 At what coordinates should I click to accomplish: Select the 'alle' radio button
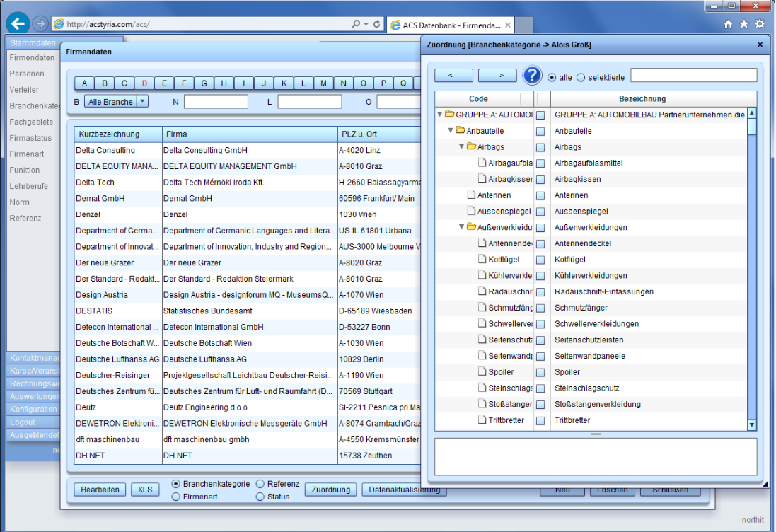[552, 78]
